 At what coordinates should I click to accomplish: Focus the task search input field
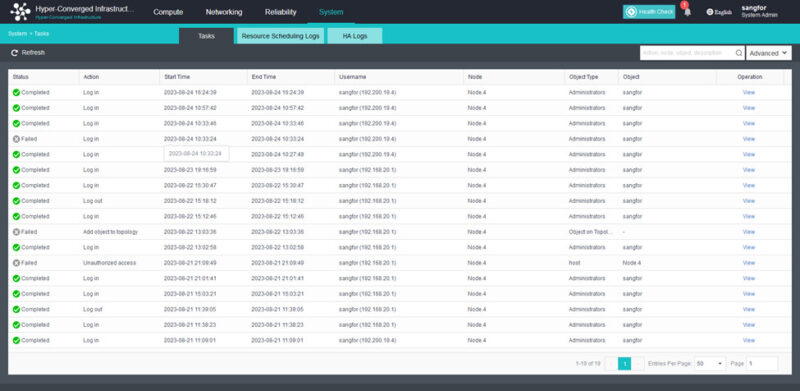point(687,53)
